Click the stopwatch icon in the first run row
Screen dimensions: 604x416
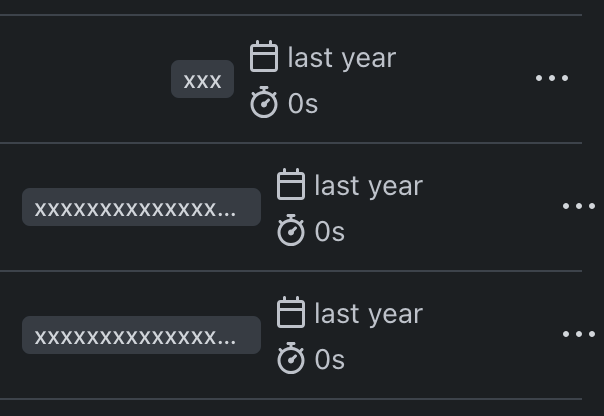[263, 103]
